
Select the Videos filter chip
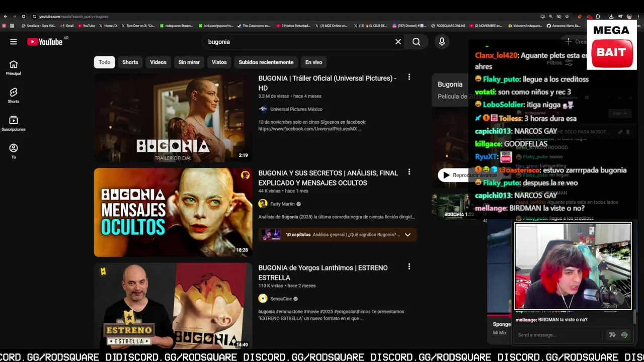pos(158,62)
